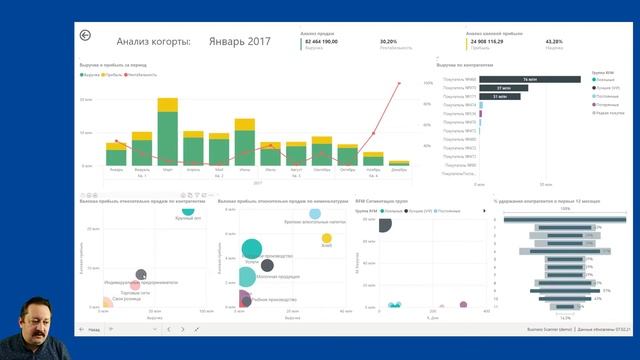Image resolution: width=640 pixels, height=360 pixels.
Task: Enter full screen mode from bottom bar
Action: click(x=196, y=329)
